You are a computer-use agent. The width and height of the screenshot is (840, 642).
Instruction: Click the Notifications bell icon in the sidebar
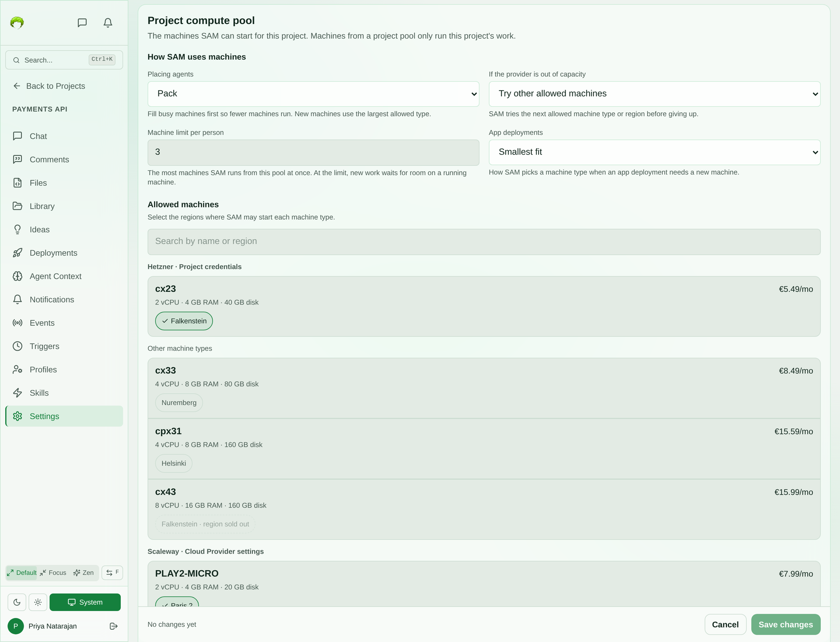[x=17, y=299]
